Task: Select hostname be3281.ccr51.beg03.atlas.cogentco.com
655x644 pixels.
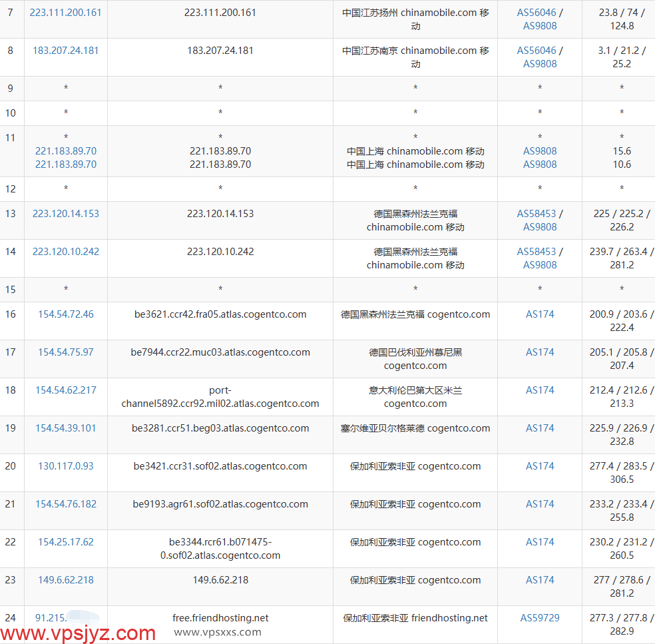Action: point(220,428)
